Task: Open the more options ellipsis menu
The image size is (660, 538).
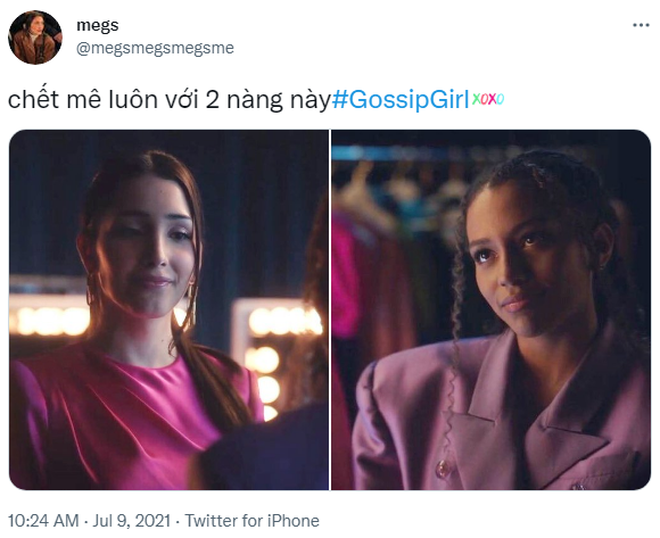Action: (x=641, y=26)
